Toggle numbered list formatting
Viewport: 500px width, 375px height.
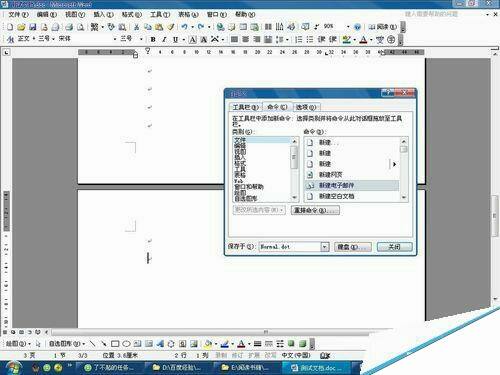pyautogui.click(x=299, y=39)
